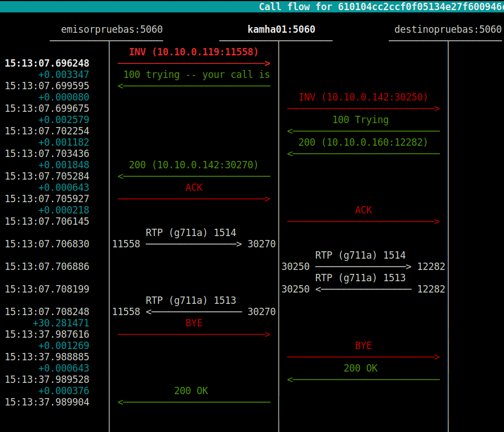Select the 200 (10.10.0.142:30270) message
The image size is (504, 432).
[194, 165]
